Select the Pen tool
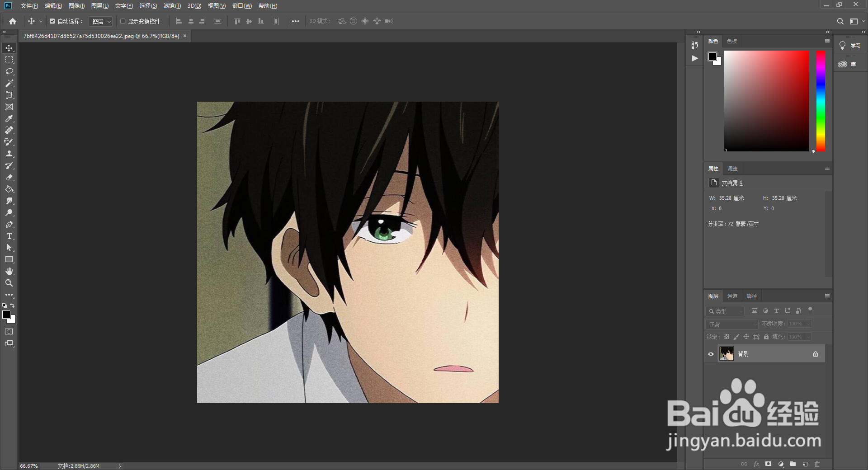 (x=9, y=224)
